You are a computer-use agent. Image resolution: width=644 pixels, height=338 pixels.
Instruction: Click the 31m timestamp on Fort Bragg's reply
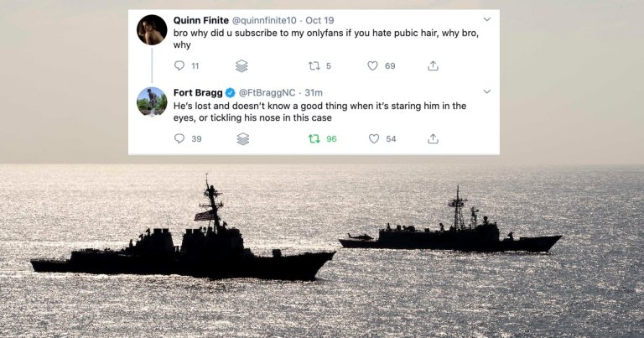(x=314, y=92)
